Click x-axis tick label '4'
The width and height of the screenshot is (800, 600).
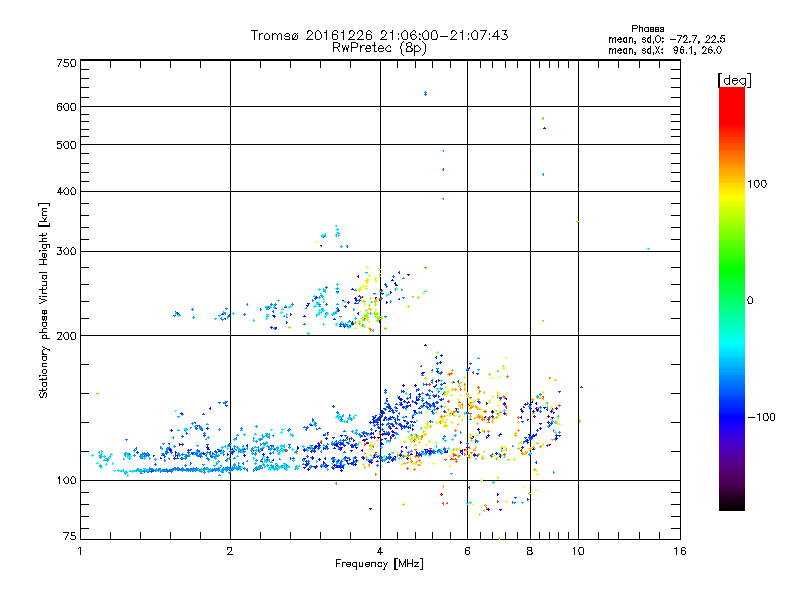coord(380,551)
